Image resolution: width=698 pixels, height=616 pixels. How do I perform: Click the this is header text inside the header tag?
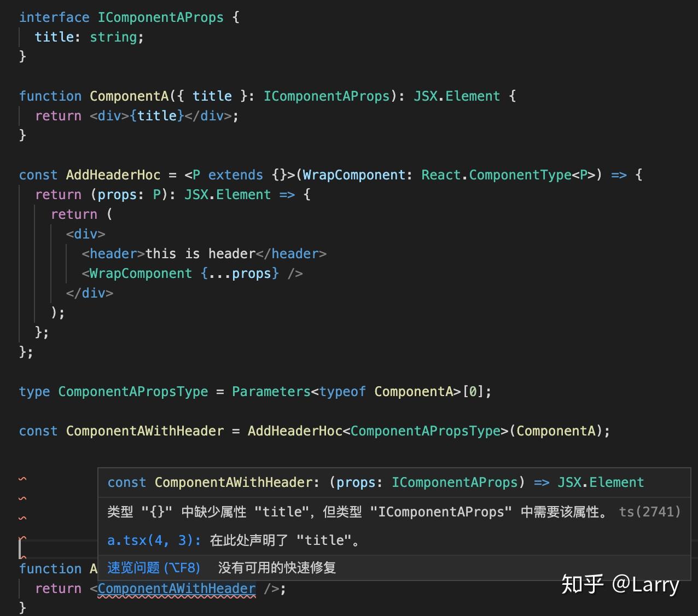point(200,253)
